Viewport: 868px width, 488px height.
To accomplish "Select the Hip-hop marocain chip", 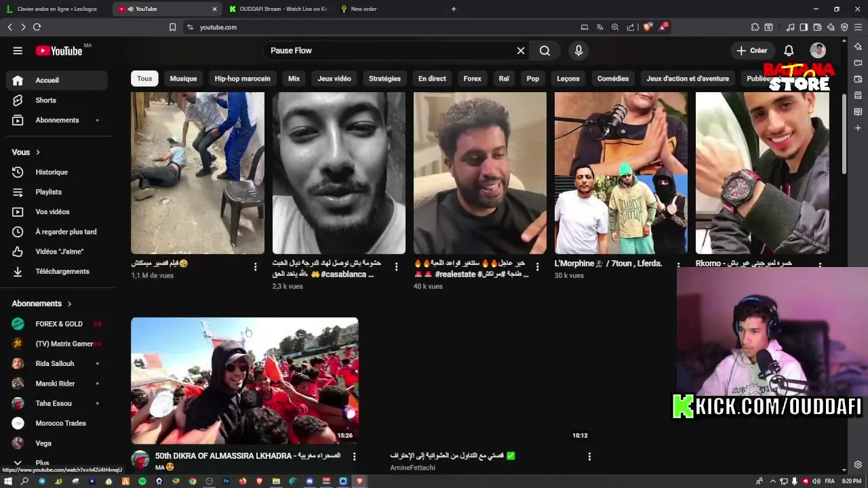I will (242, 79).
